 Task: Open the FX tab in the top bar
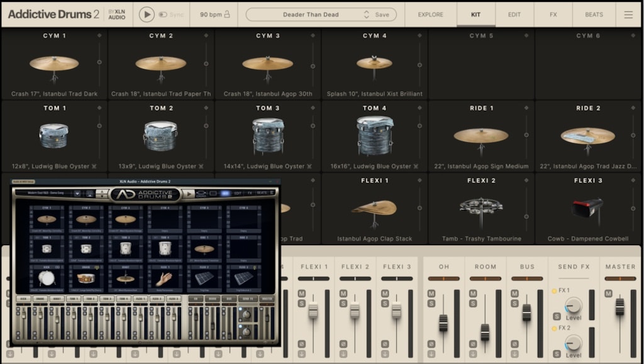coord(553,14)
